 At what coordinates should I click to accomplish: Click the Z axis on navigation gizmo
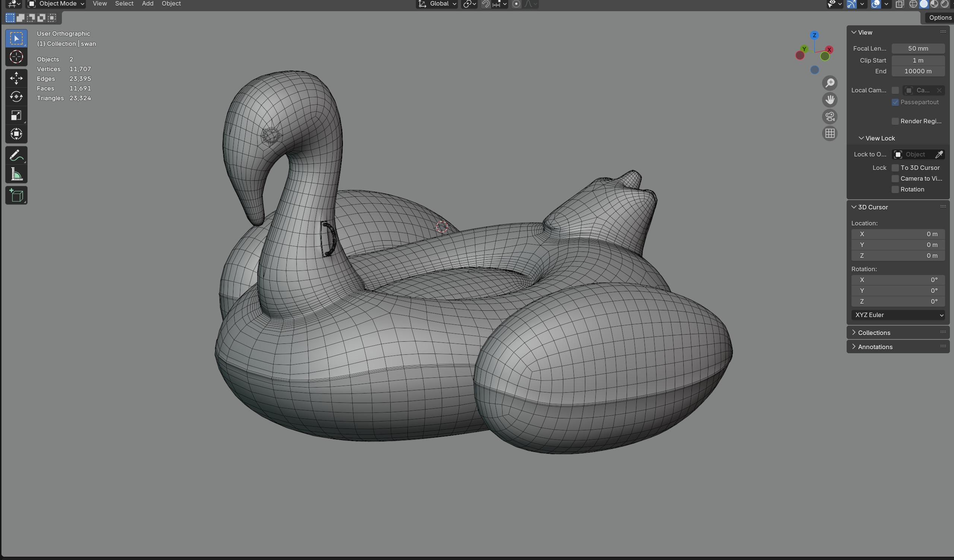814,35
